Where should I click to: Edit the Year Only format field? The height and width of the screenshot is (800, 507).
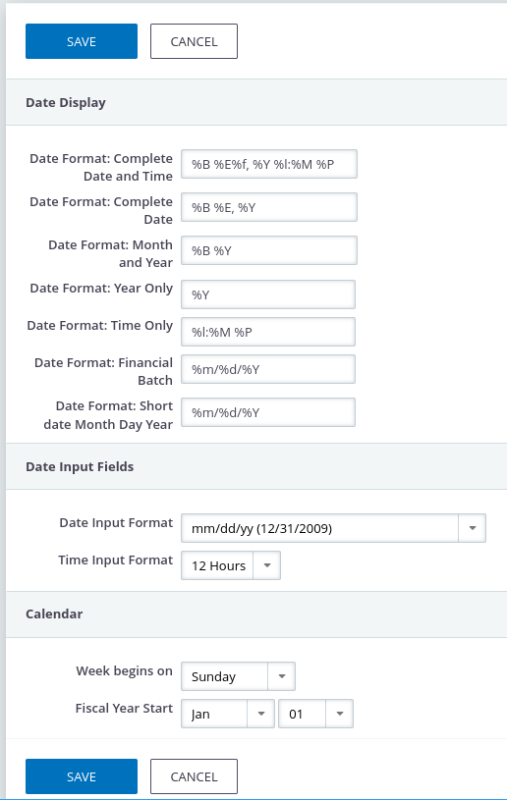pos(268,294)
